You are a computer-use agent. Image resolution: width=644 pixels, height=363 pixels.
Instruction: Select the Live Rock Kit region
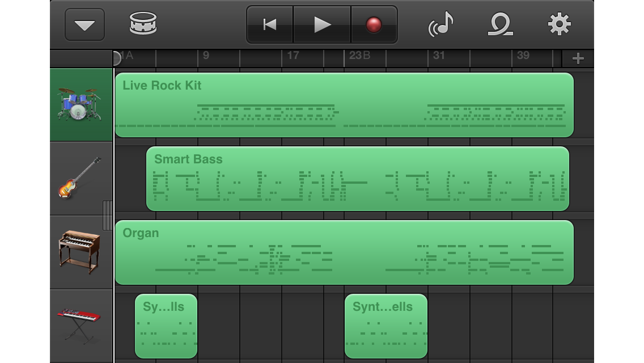(x=344, y=105)
